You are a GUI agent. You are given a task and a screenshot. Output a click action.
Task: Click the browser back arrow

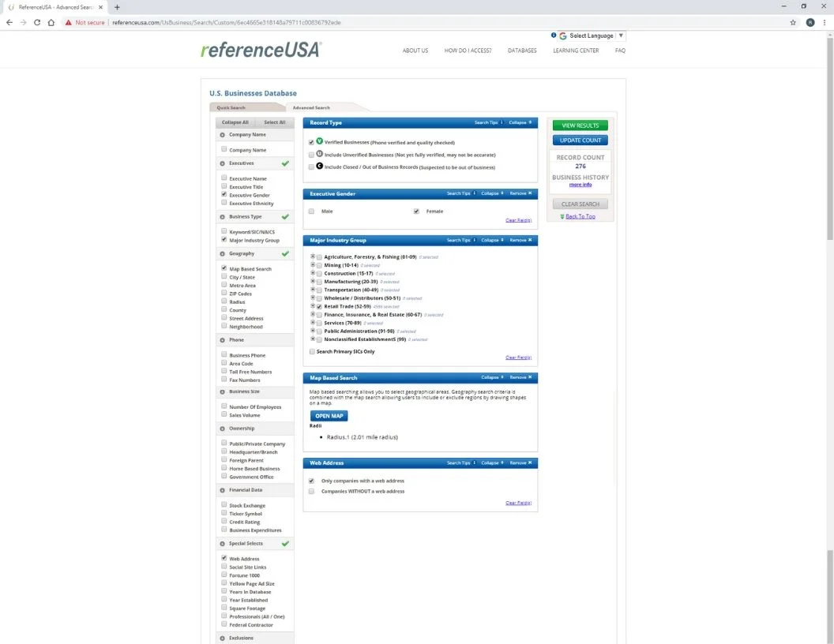coord(9,22)
